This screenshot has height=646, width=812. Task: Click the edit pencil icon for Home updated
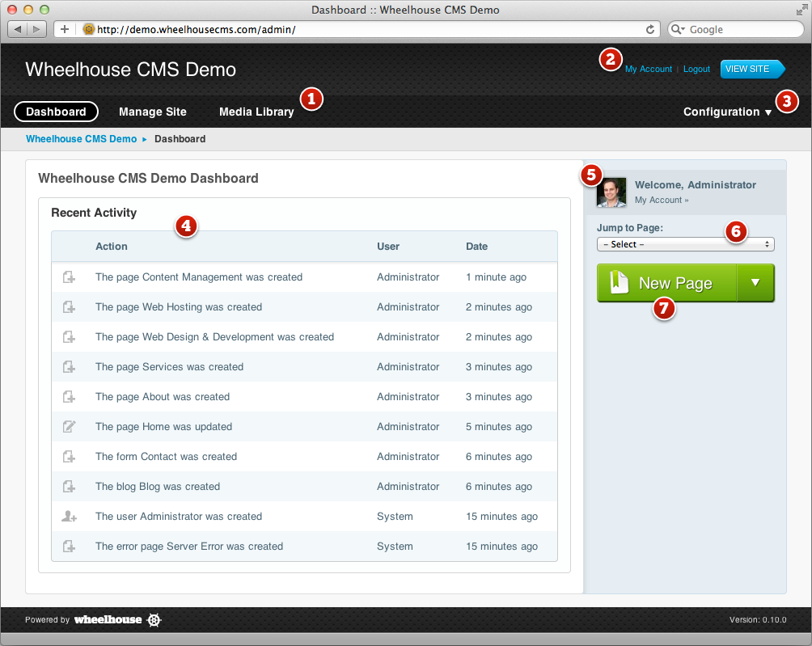tap(69, 427)
